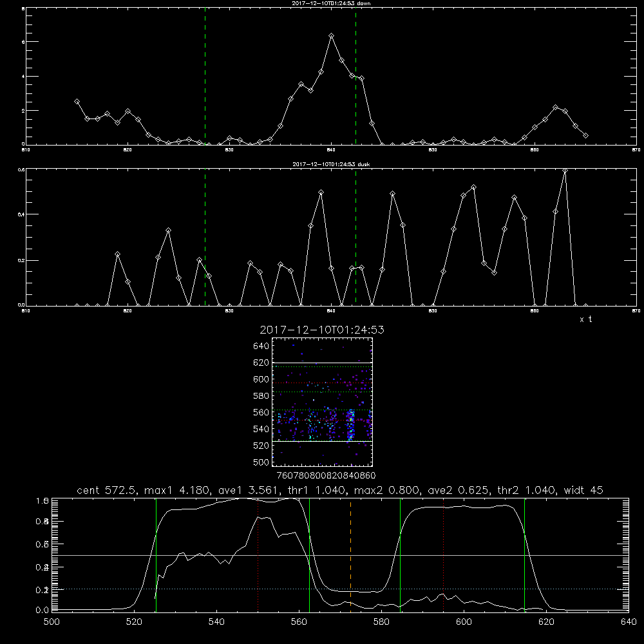Select the 'max2 0.800' value in the stats line

(386, 490)
